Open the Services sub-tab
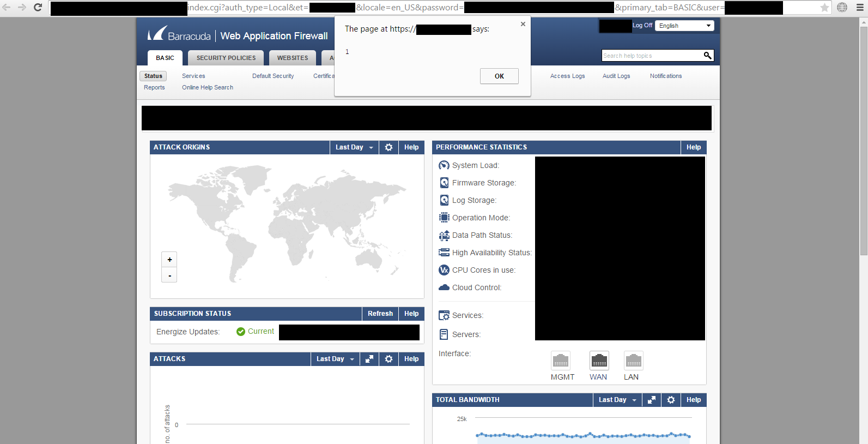The image size is (868, 444). (x=193, y=76)
